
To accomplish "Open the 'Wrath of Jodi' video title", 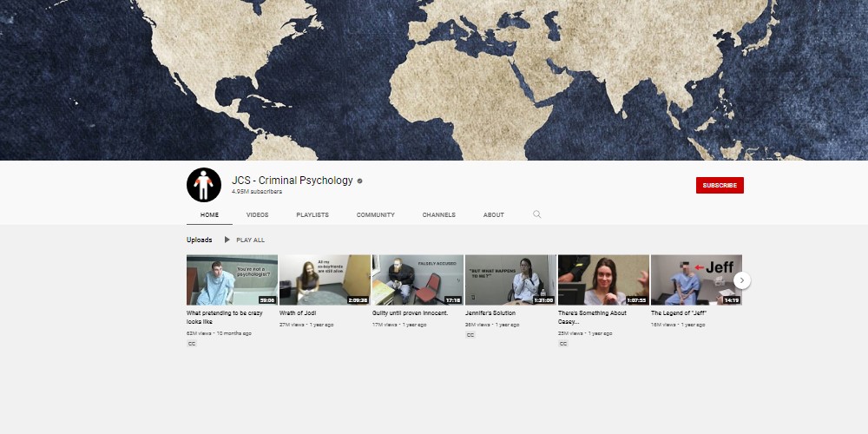I will 298,312.
